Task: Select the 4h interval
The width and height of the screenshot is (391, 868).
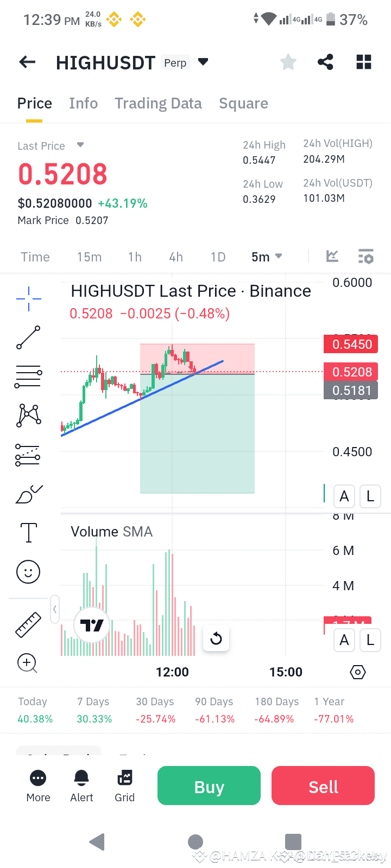Action: 176,257
